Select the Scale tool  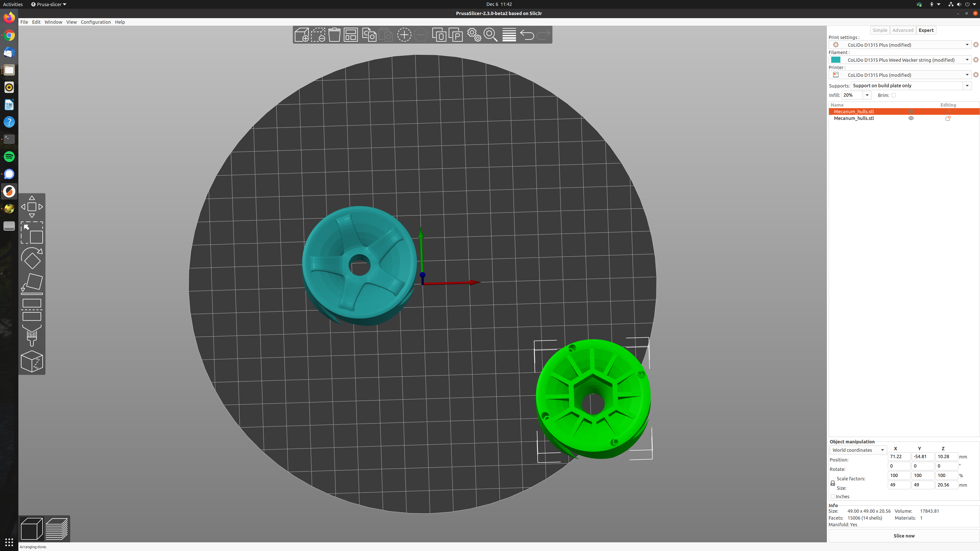32,233
